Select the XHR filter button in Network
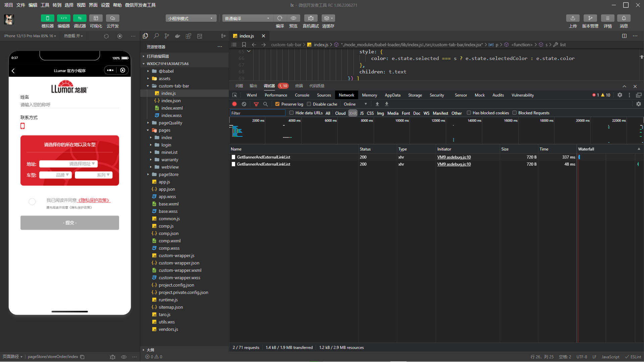The image size is (644, 362). pyautogui.click(x=352, y=113)
